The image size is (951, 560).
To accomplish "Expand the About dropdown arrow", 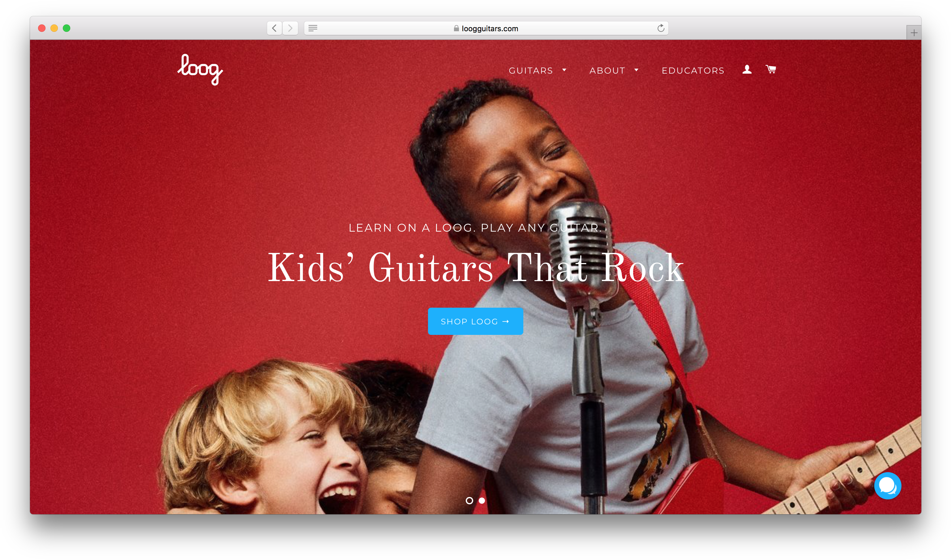I will tap(636, 70).
